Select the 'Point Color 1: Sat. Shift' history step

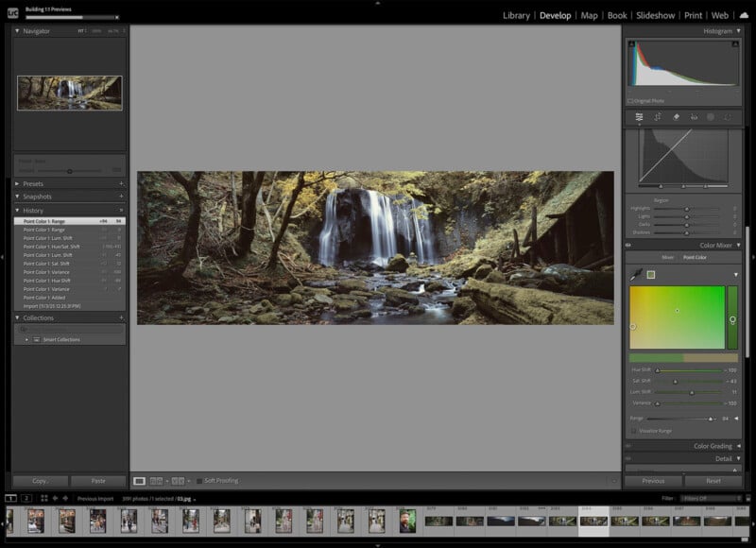pyautogui.click(x=52, y=264)
